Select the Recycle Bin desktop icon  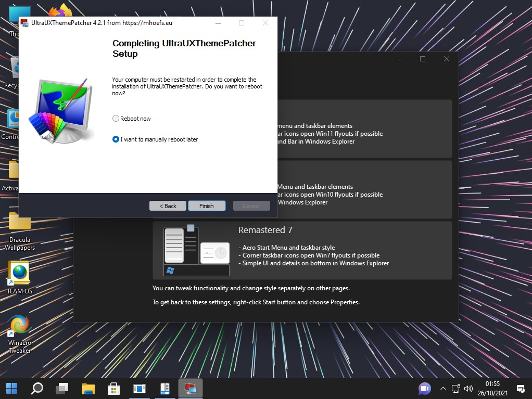tap(11, 73)
